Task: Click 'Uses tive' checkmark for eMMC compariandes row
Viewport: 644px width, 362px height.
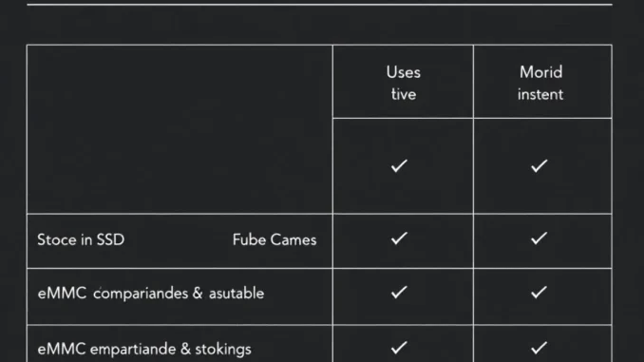Action: click(x=399, y=292)
